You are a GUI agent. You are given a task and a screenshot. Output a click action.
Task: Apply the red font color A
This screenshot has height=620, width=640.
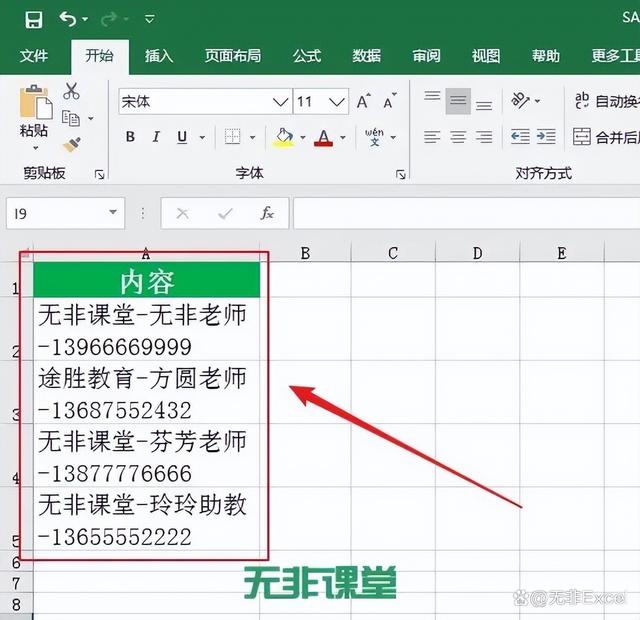click(x=323, y=138)
